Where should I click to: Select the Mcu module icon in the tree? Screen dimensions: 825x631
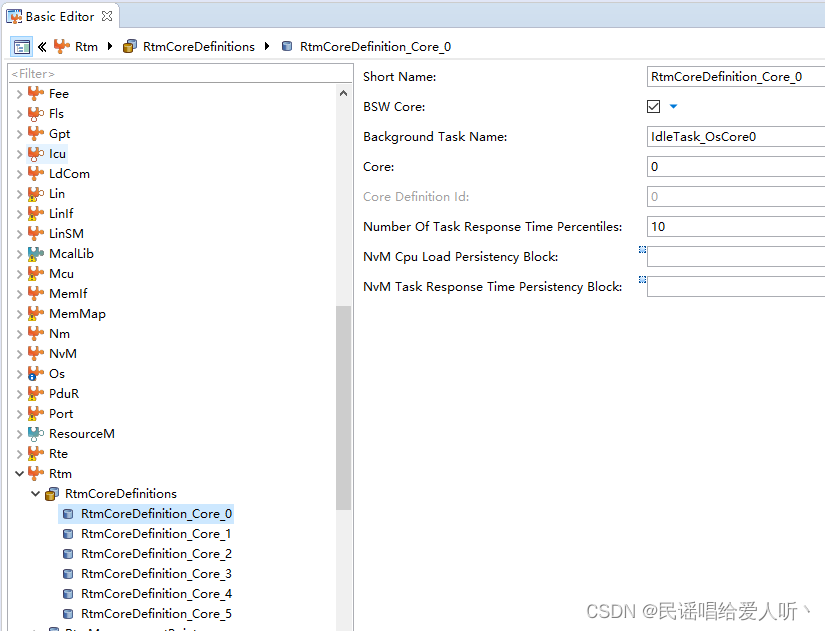tap(35, 273)
